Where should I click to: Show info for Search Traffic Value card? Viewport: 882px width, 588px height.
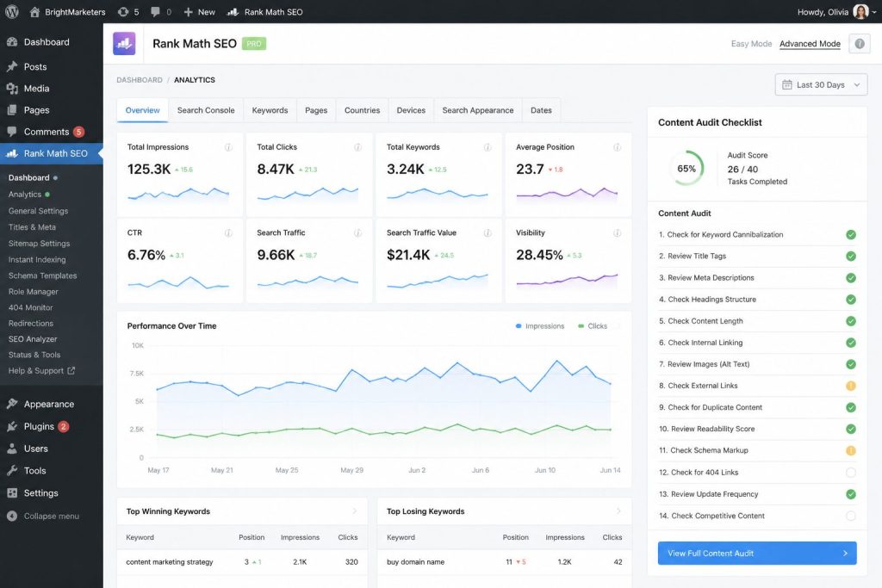coord(488,232)
